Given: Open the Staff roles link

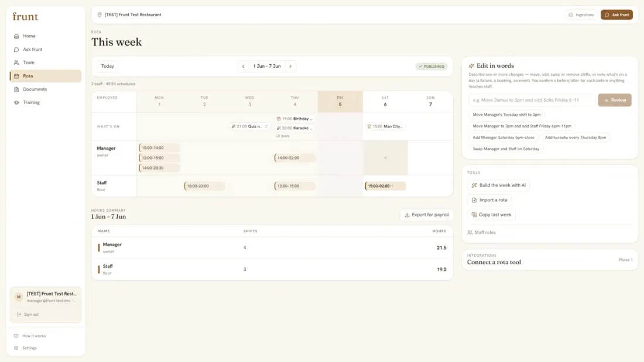Looking at the screenshot, I should click(x=481, y=232).
